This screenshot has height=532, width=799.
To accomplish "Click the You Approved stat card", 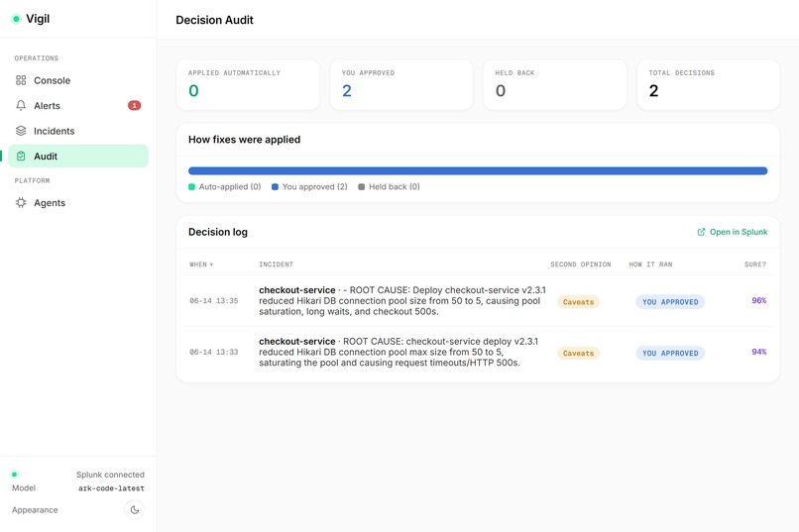I will tap(401, 84).
